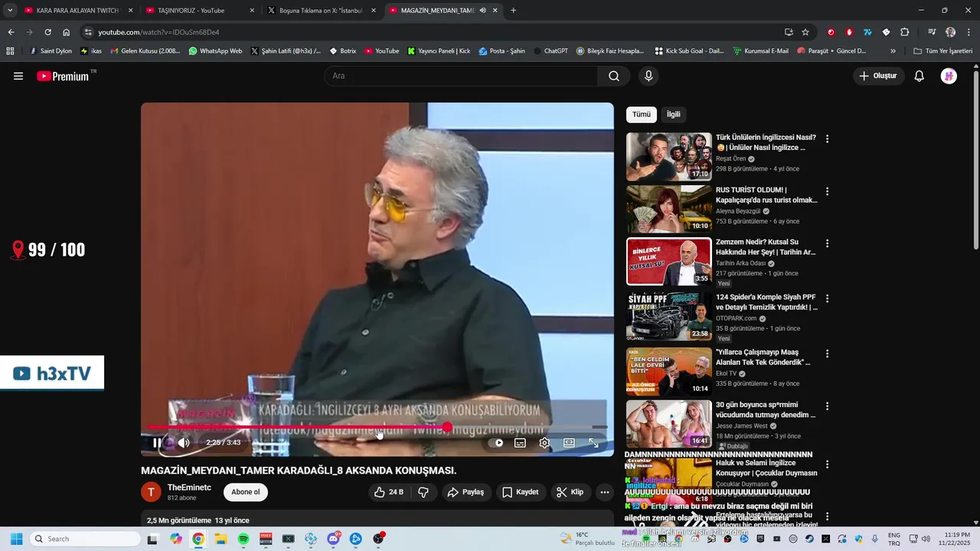This screenshot has height=551, width=980.
Task: Go back to the previous page
Action: pos(11,32)
